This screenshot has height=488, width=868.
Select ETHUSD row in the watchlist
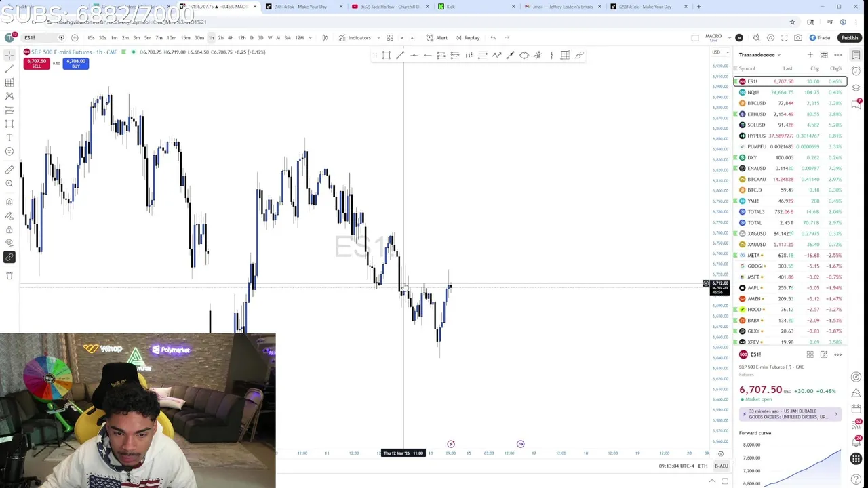[790, 114]
